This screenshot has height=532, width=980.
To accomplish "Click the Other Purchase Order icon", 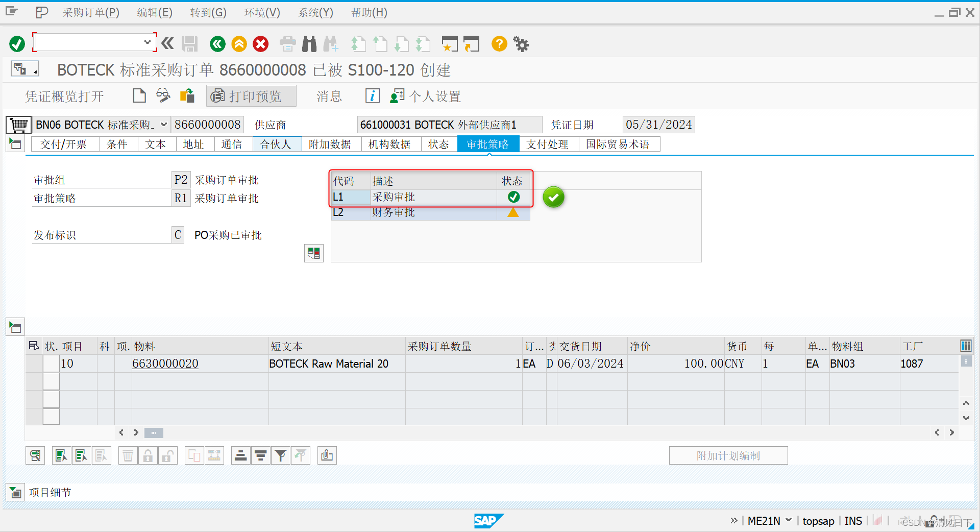I will (187, 95).
